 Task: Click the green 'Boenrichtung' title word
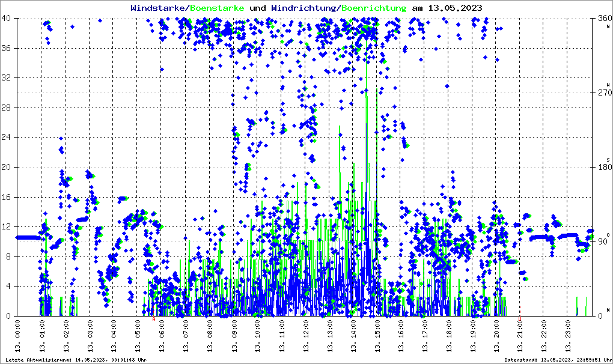[x=374, y=8]
